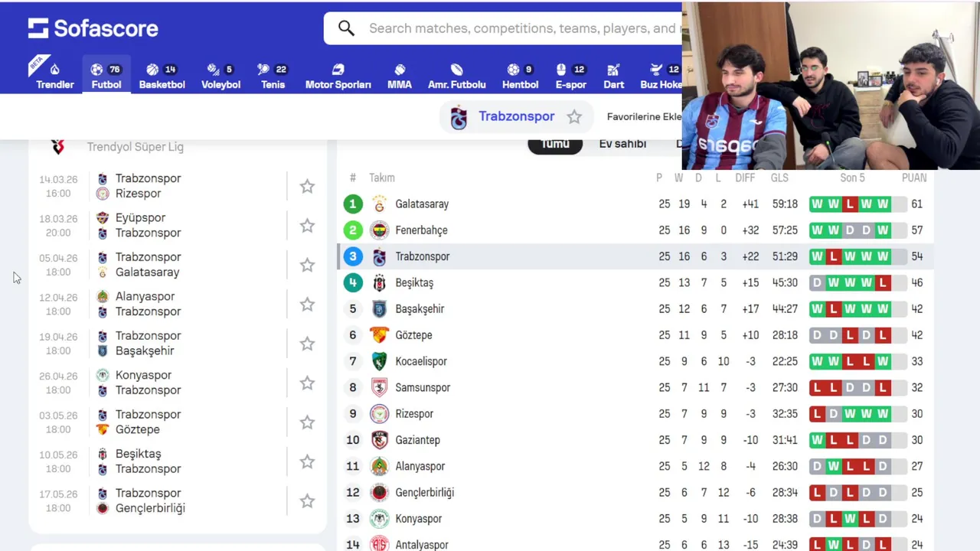Star the Beşiktaş vs Trabzonspor match
The height and width of the screenshot is (551, 980).
[x=307, y=461]
